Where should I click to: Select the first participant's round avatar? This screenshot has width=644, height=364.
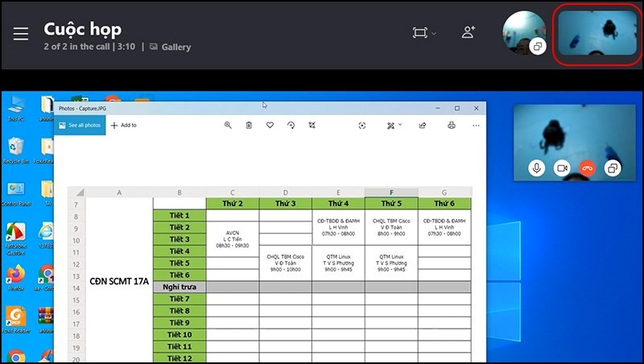point(524,32)
